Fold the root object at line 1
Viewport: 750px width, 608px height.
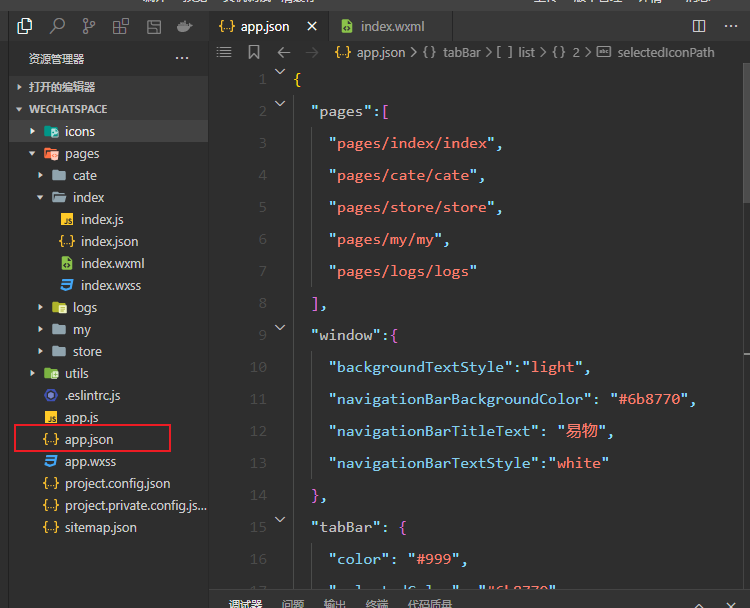(280, 72)
